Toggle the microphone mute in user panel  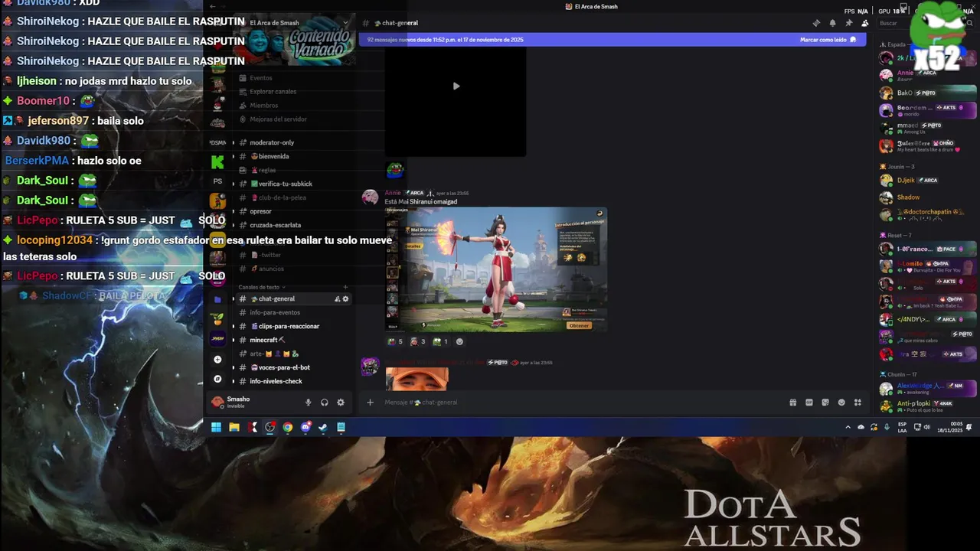[309, 402]
